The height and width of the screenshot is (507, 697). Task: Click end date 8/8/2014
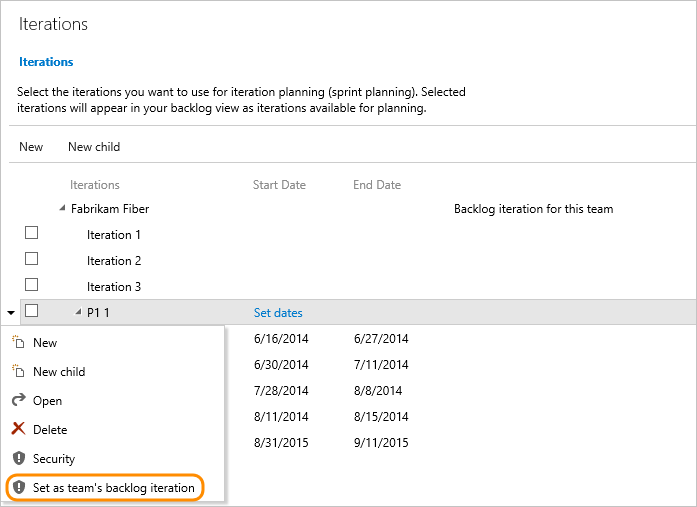(x=378, y=391)
